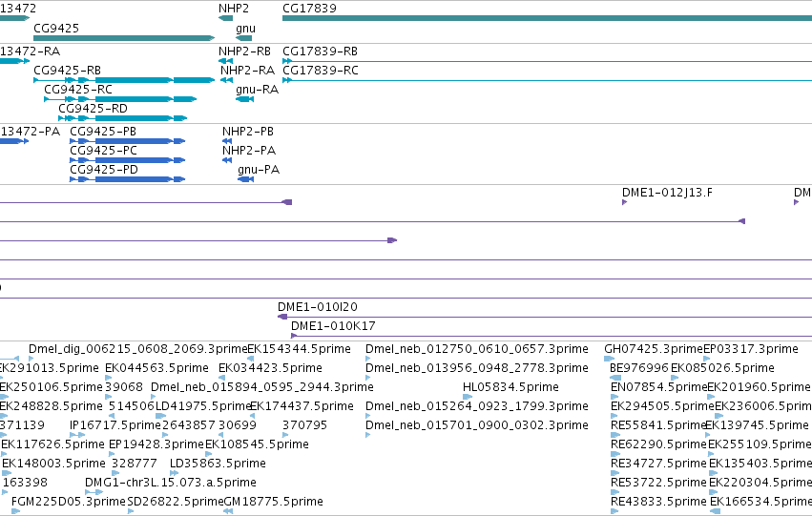Open the GH07425.3prime EST
This screenshot has height=516, width=812.
[654, 349]
